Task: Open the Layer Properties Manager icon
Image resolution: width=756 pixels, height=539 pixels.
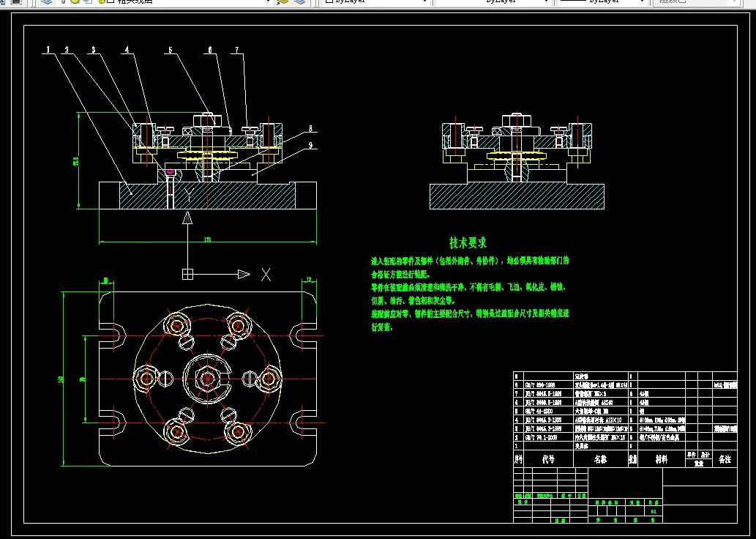Action: [x=47, y=2]
